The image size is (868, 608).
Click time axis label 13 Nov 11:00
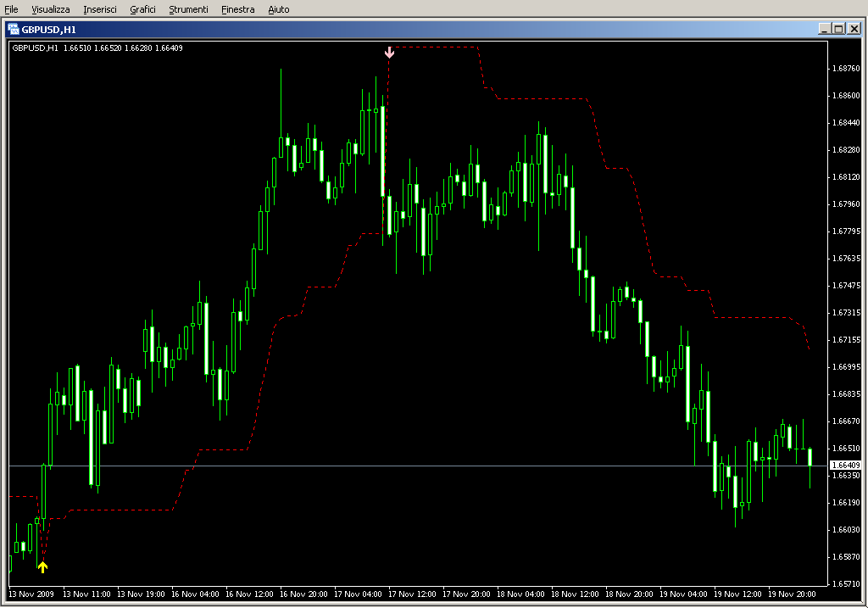[86, 594]
